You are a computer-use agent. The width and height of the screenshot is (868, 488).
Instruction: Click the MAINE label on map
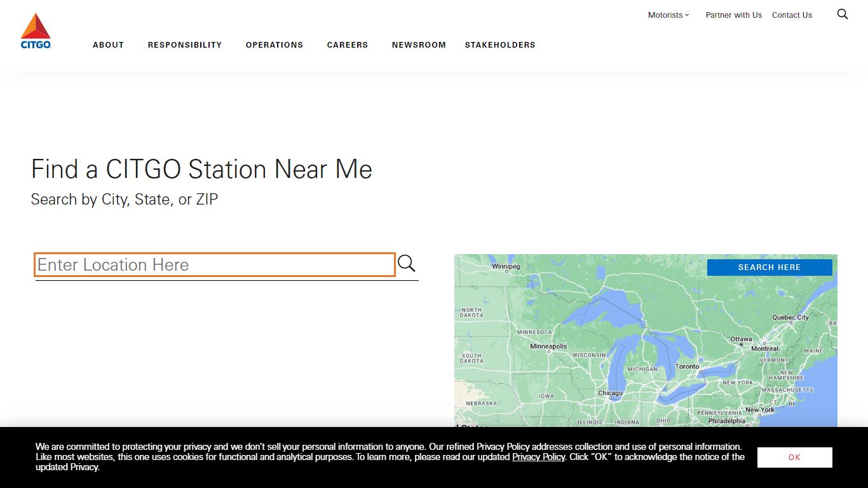(813, 351)
